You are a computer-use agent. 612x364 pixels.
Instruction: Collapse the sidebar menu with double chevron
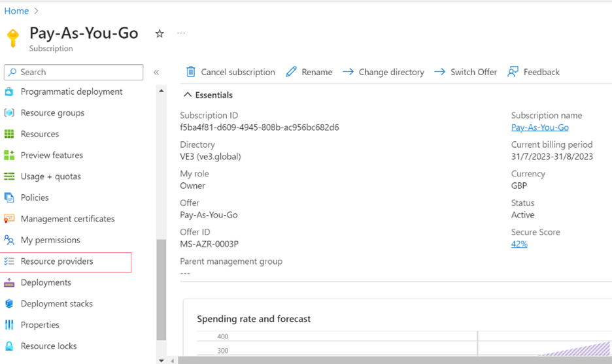pos(156,73)
